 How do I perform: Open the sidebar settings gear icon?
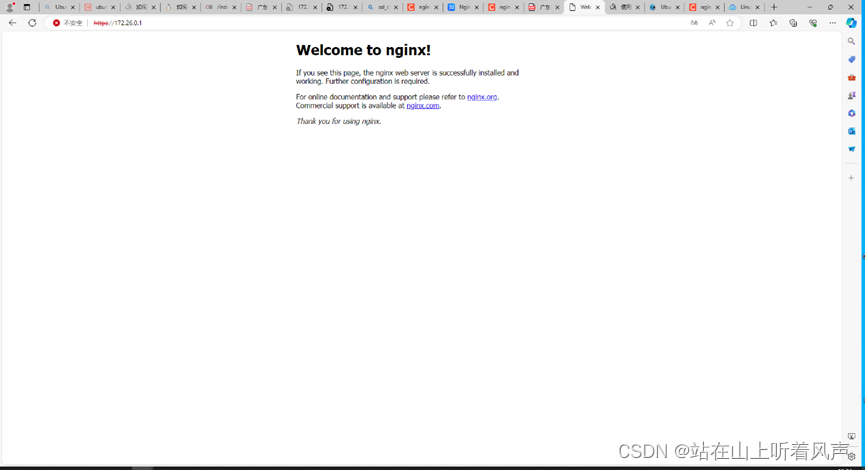(x=852, y=457)
